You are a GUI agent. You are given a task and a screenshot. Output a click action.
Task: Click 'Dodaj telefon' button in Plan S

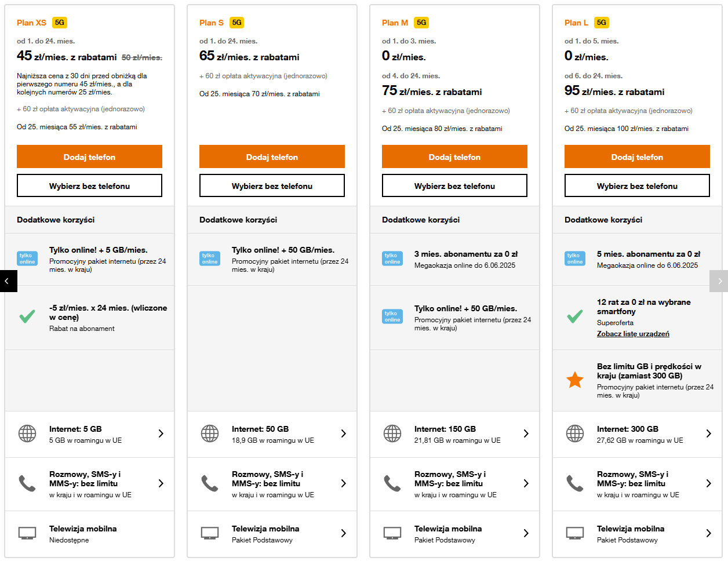pos(272,157)
